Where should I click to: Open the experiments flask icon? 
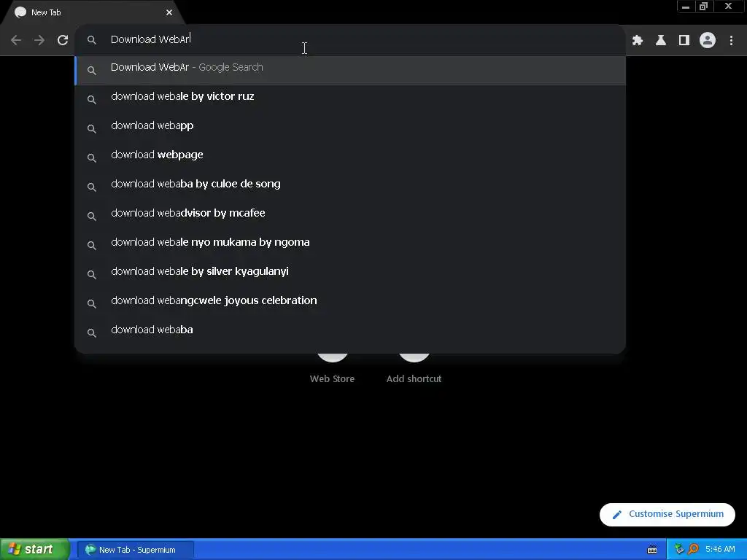[x=661, y=41]
